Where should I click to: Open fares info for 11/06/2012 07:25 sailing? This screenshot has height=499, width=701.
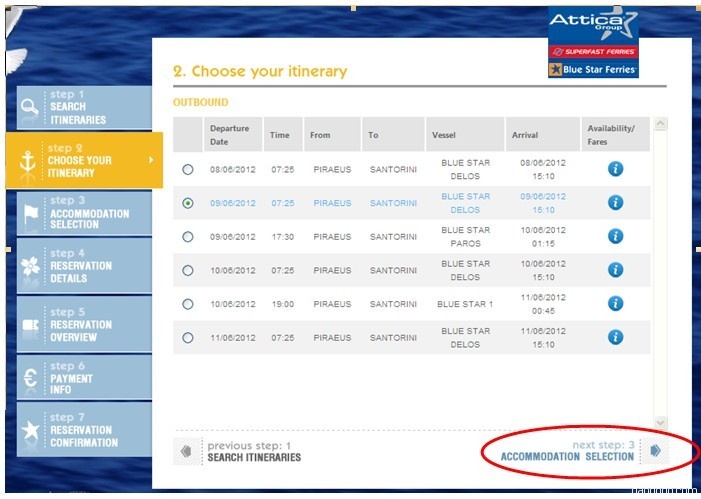tap(615, 337)
